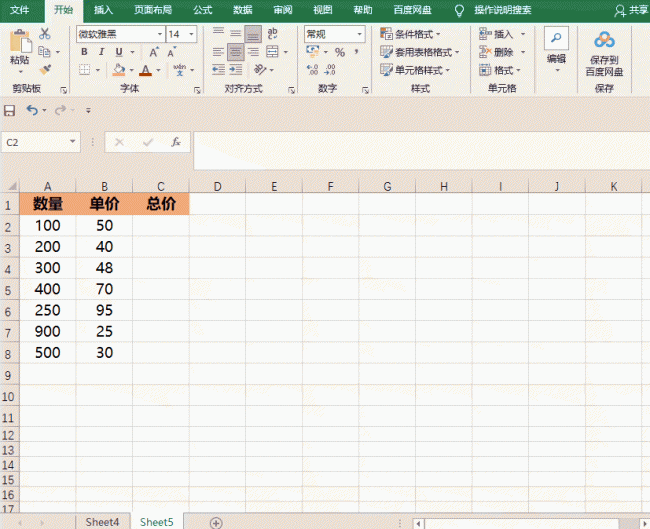Switch to the 插入 Insert tab
650x529 pixels.
[x=103, y=10]
